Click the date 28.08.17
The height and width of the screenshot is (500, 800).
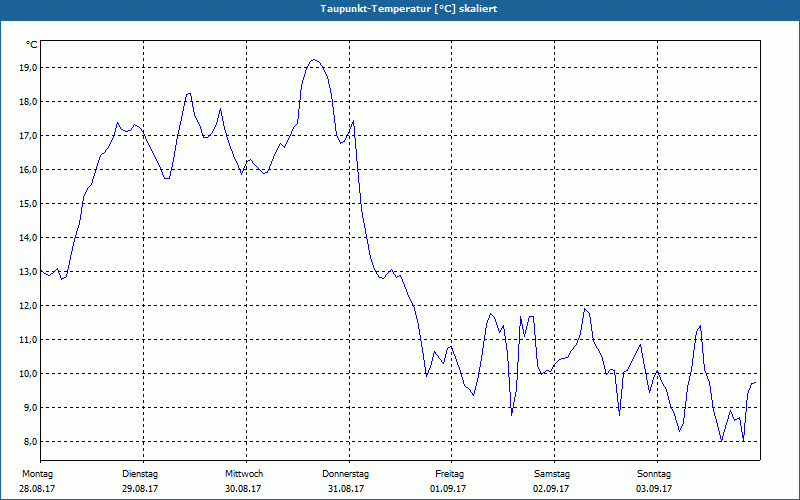pos(37,489)
